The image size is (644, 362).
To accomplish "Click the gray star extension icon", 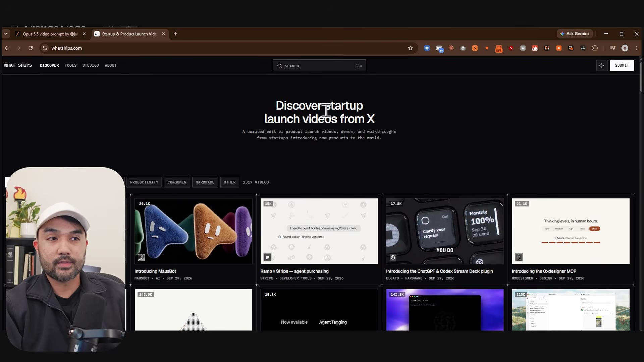I will point(523,48).
